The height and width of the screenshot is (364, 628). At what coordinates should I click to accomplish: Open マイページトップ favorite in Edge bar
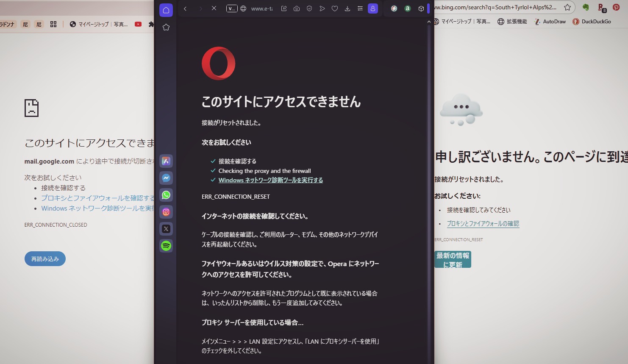(x=462, y=21)
